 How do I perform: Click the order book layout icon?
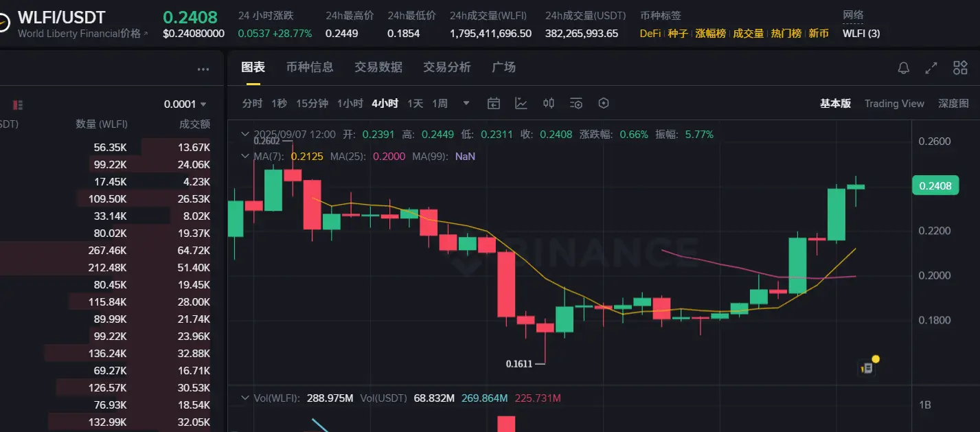[18, 105]
